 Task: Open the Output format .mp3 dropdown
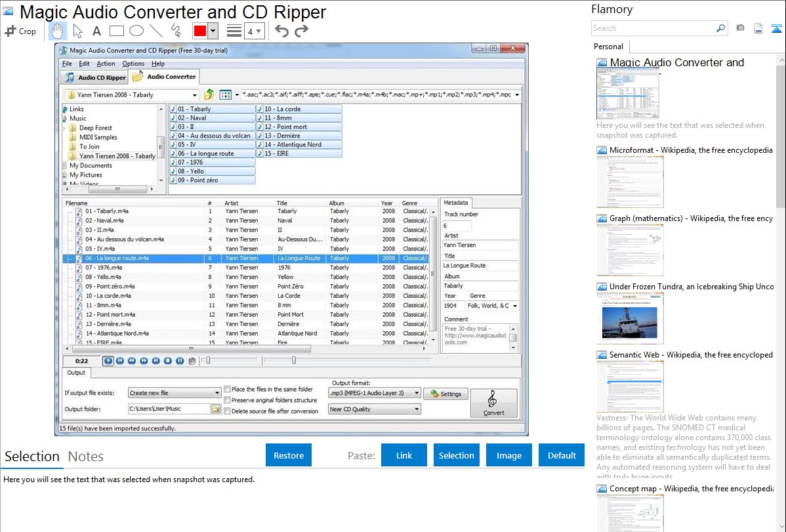coord(375,393)
